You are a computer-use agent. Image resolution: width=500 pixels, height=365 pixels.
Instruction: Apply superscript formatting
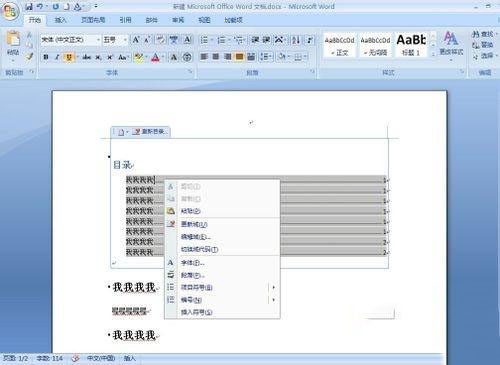(x=110, y=57)
